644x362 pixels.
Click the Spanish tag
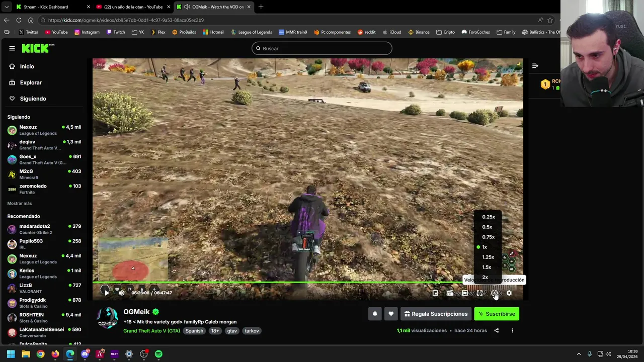[x=194, y=331]
